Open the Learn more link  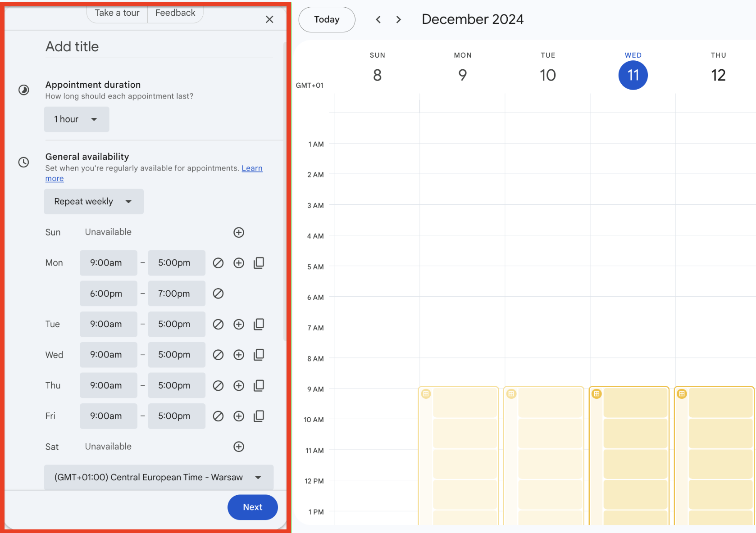click(x=252, y=168)
